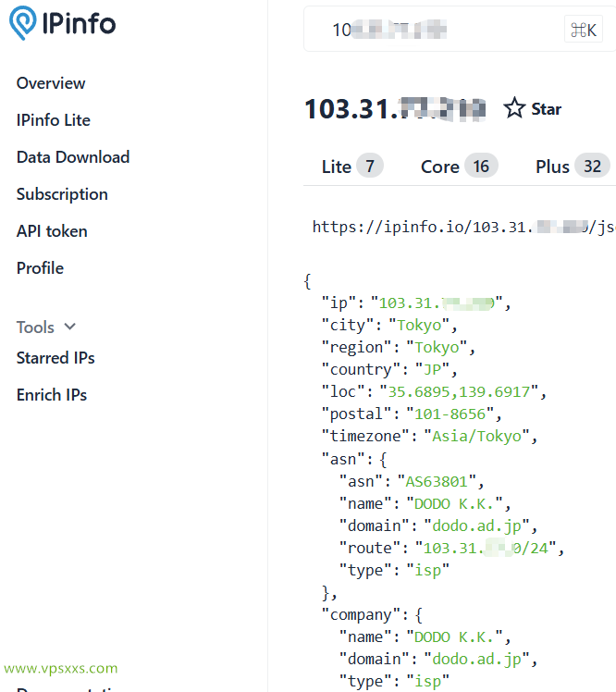
Task: Select the "Tokyo" city value
Action: (x=419, y=326)
